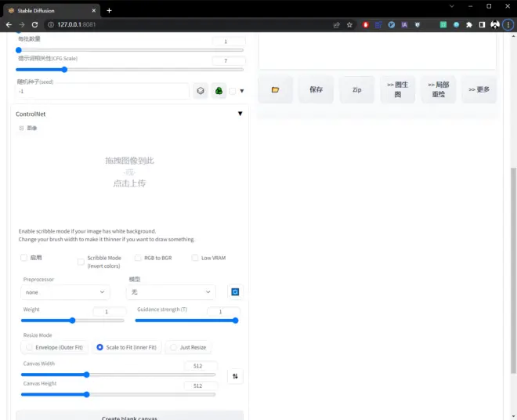The height and width of the screenshot is (420, 517).
Task: Check the Low VRAM option
Action: point(195,258)
